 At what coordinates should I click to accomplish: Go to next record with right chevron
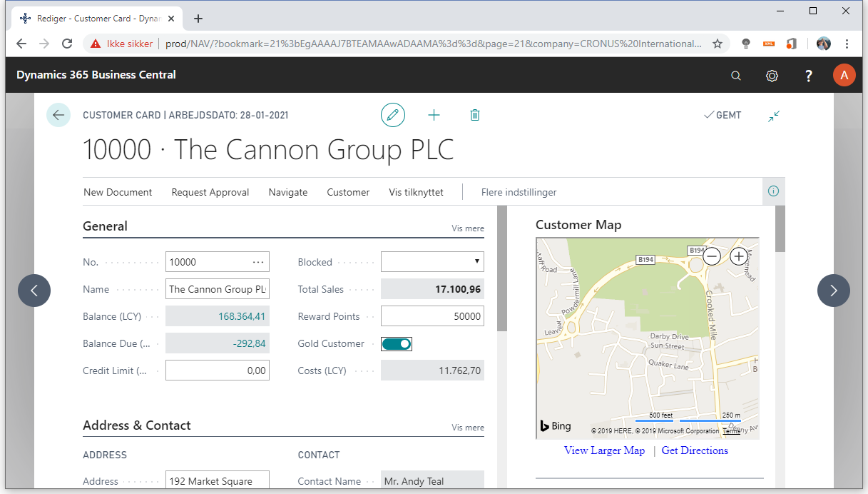pyautogui.click(x=834, y=291)
